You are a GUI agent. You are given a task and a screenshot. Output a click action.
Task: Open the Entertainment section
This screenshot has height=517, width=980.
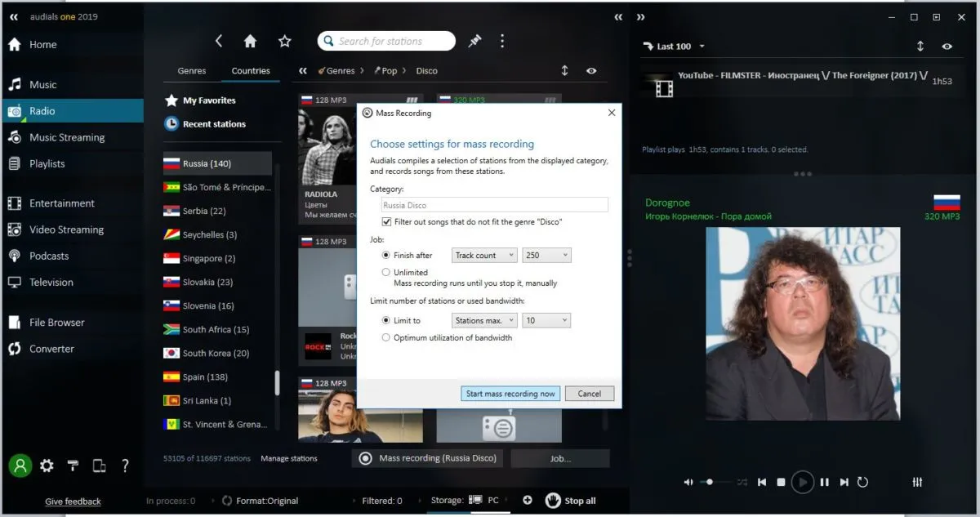click(62, 203)
